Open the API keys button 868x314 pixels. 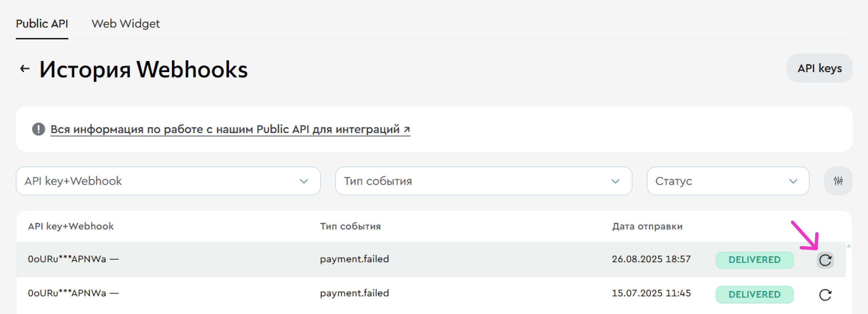[x=819, y=68]
